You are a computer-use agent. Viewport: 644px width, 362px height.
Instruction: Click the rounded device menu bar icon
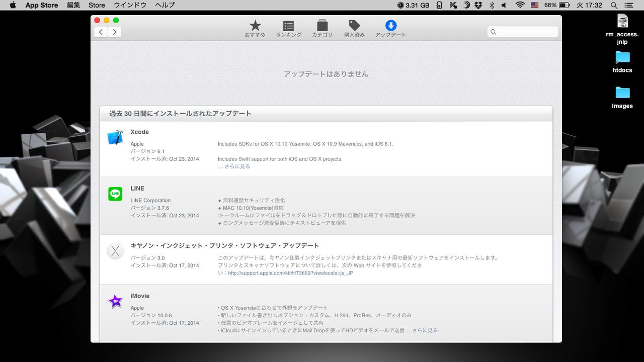439,5
